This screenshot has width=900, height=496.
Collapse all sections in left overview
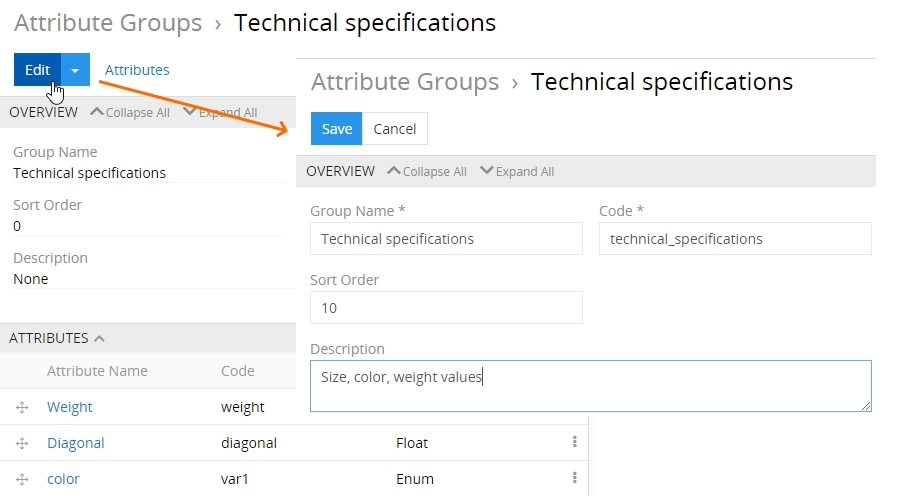click(x=130, y=113)
